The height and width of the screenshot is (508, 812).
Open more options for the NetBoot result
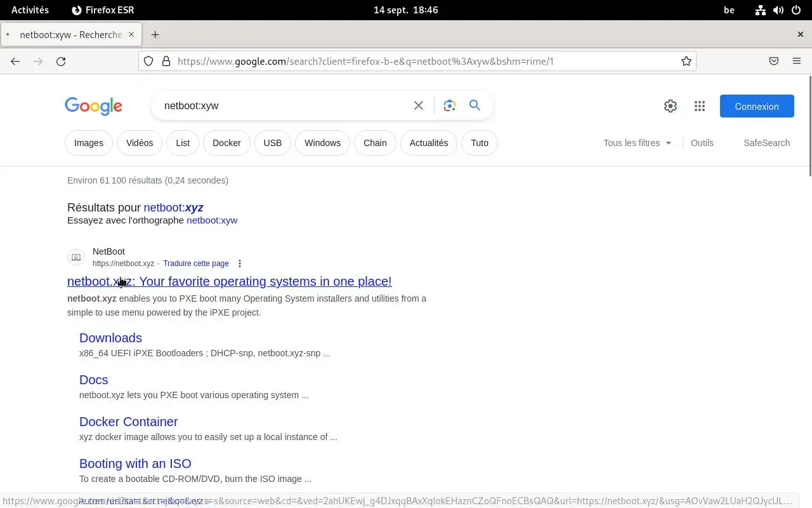pyautogui.click(x=240, y=264)
